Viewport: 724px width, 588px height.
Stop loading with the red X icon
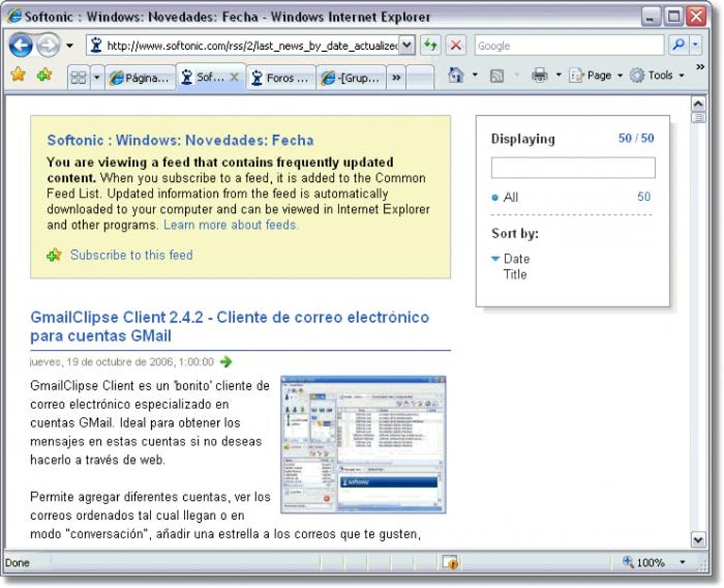[x=456, y=45]
